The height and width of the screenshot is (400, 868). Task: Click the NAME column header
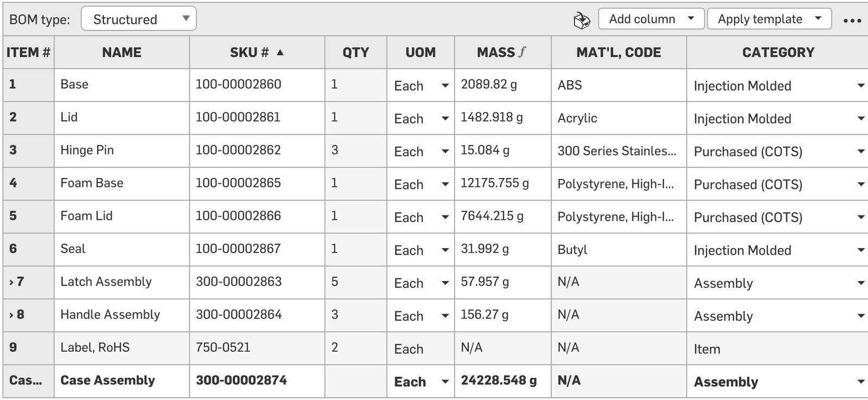click(x=122, y=53)
